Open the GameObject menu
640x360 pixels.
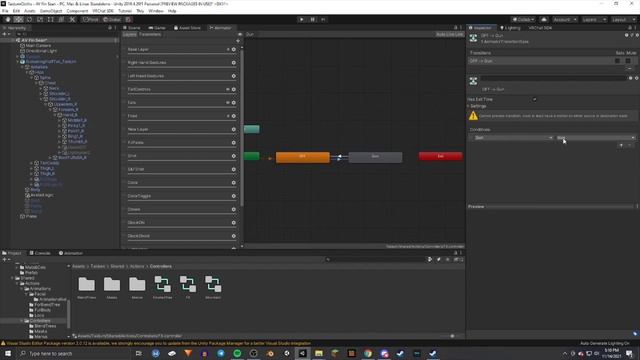(51, 11)
